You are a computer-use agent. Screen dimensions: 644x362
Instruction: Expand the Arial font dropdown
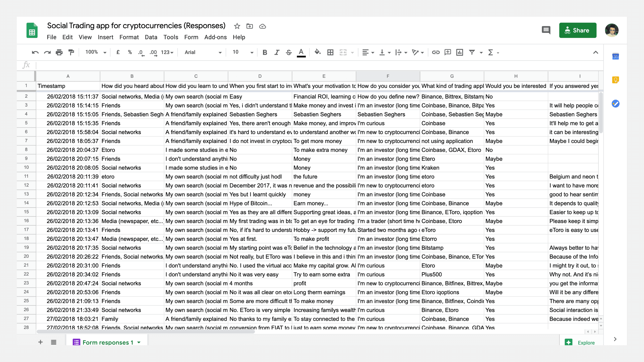(203, 52)
